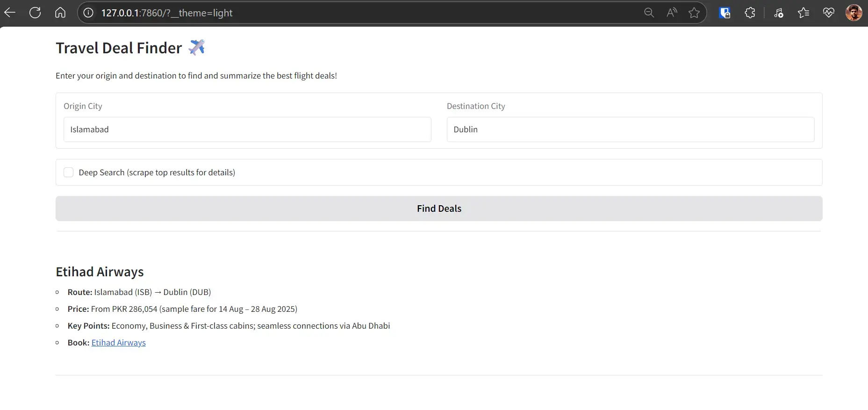
Task: View site information icon in address bar
Action: pyautogui.click(x=88, y=13)
